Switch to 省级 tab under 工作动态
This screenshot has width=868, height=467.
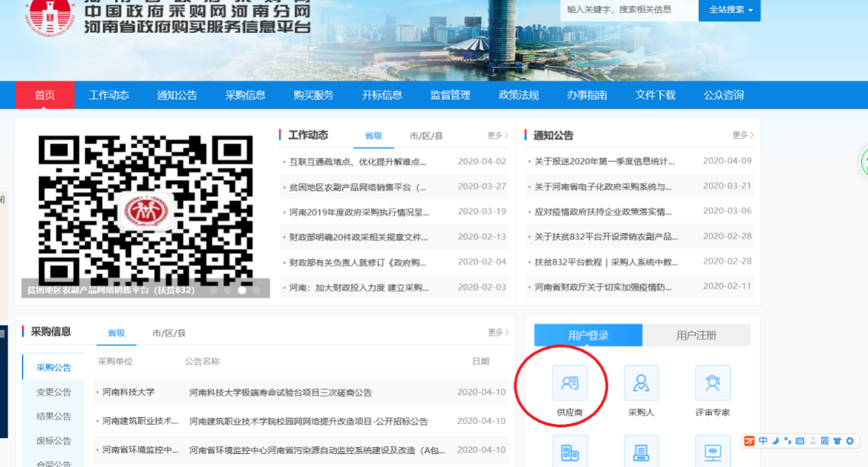tap(373, 136)
